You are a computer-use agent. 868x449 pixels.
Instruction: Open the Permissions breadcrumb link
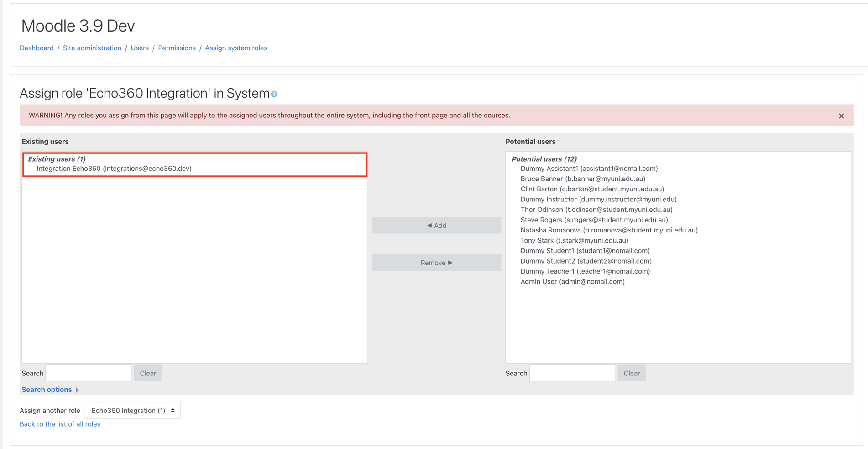click(x=177, y=48)
